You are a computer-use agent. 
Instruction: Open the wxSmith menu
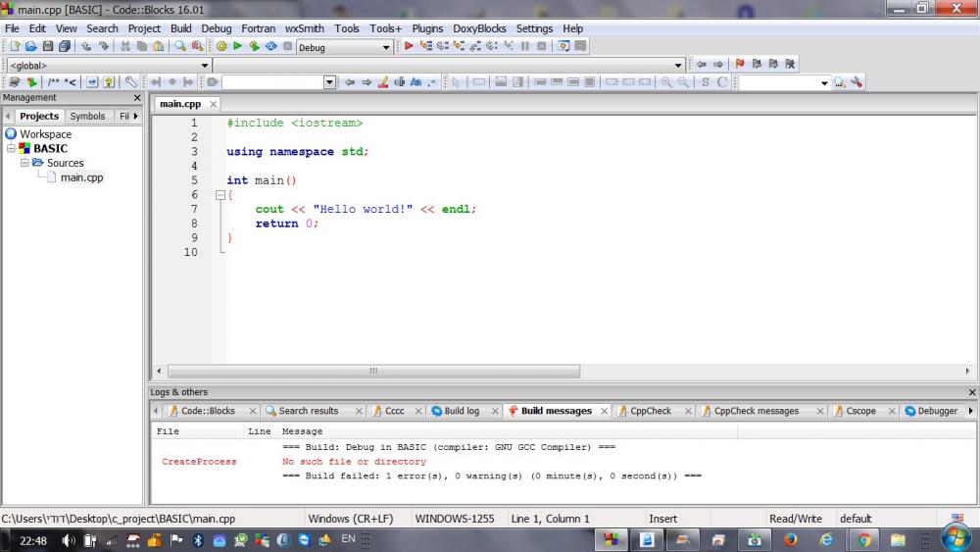point(305,28)
